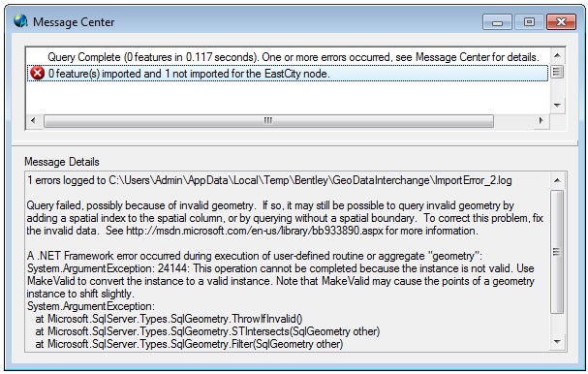This screenshot has width=588, height=374.
Task: Click the Message Details vertical scroll thumb
Action: (x=557, y=251)
